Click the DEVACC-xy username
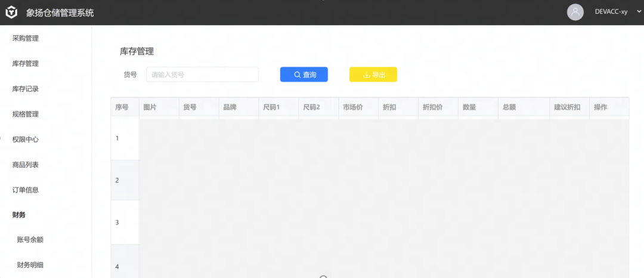 [x=611, y=12]
